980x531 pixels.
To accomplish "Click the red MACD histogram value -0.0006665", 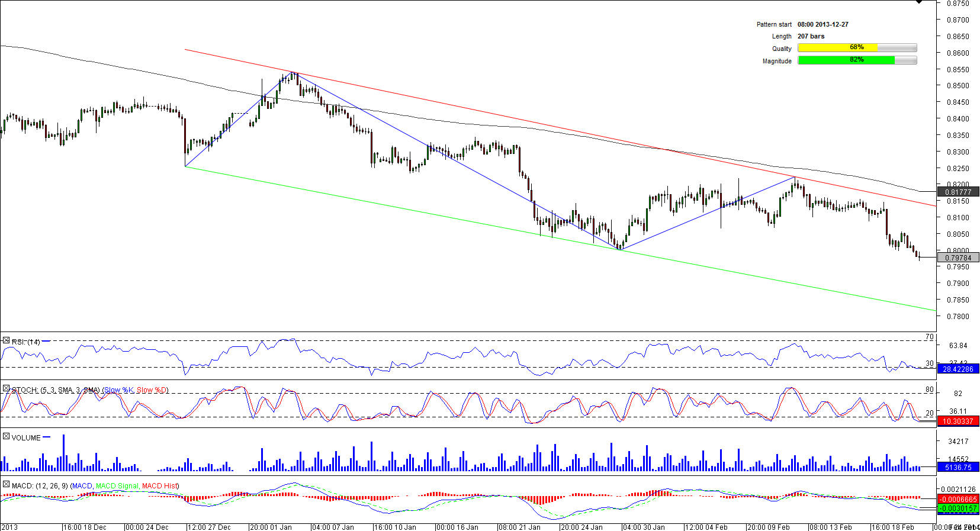I will click(958, 499).
